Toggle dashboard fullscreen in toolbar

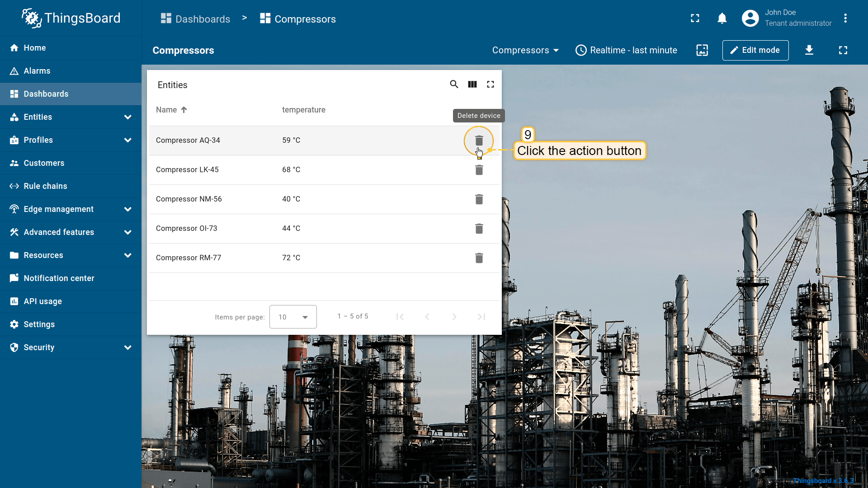tap(843, 50)
